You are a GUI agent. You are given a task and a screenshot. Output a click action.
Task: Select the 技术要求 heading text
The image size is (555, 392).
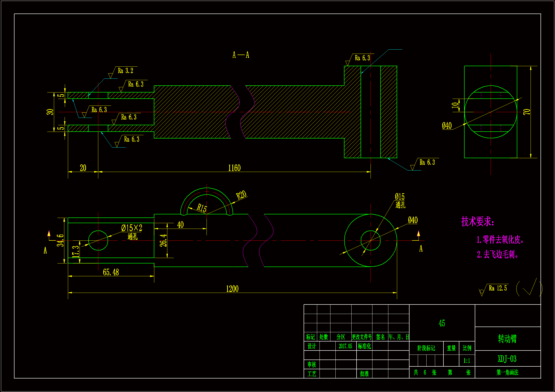pos(477,221)
